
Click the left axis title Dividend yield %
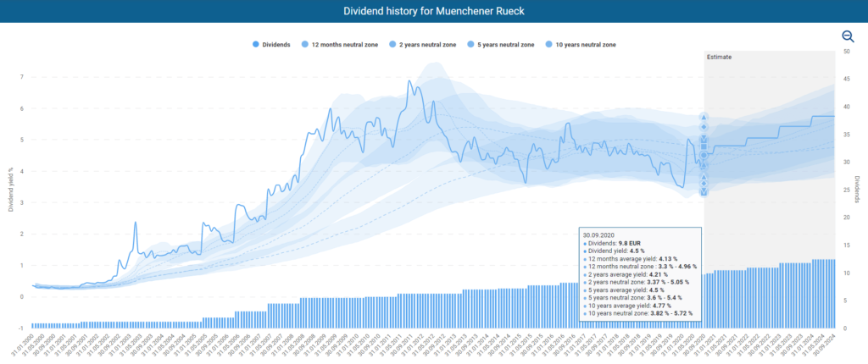(x=10, y=190)
